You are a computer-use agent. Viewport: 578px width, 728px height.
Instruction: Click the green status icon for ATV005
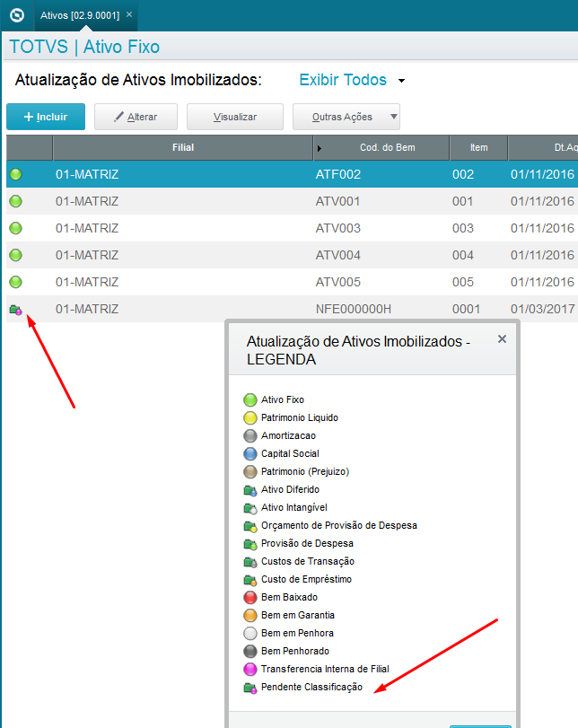tap(16, 282)
